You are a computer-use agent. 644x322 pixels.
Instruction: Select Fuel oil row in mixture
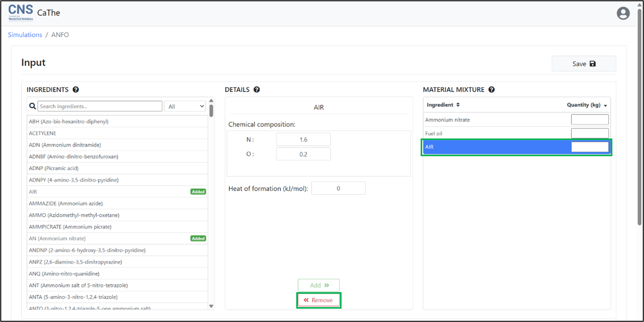496,134
